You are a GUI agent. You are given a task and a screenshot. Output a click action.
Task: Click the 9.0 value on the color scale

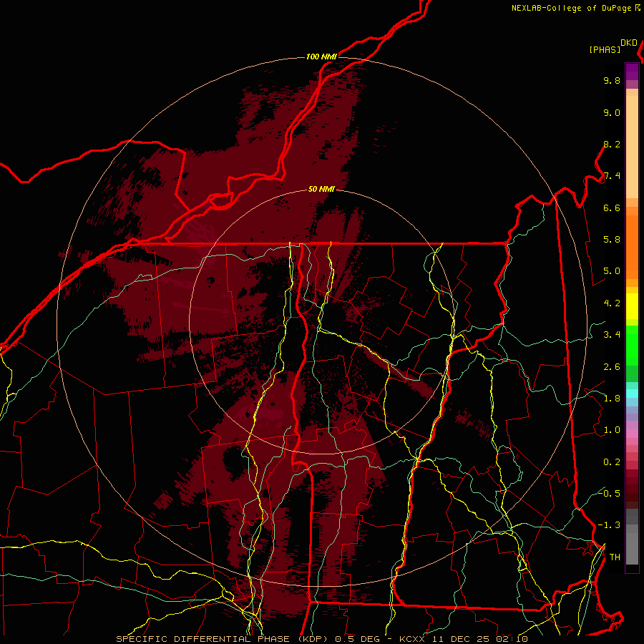[x=612, y=112]
